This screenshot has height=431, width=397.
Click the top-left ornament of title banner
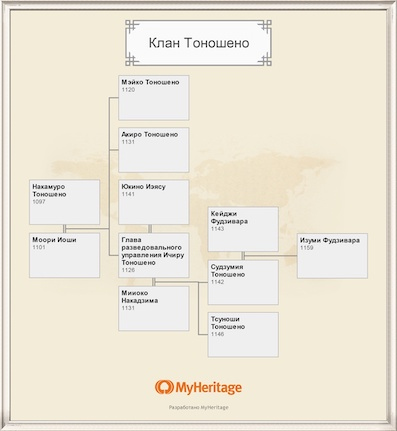point(132,26)
